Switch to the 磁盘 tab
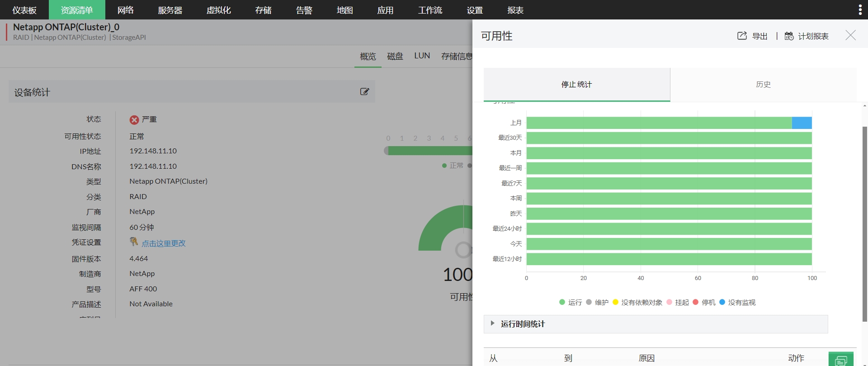This screenshot has width=868, height=366. 395,57
